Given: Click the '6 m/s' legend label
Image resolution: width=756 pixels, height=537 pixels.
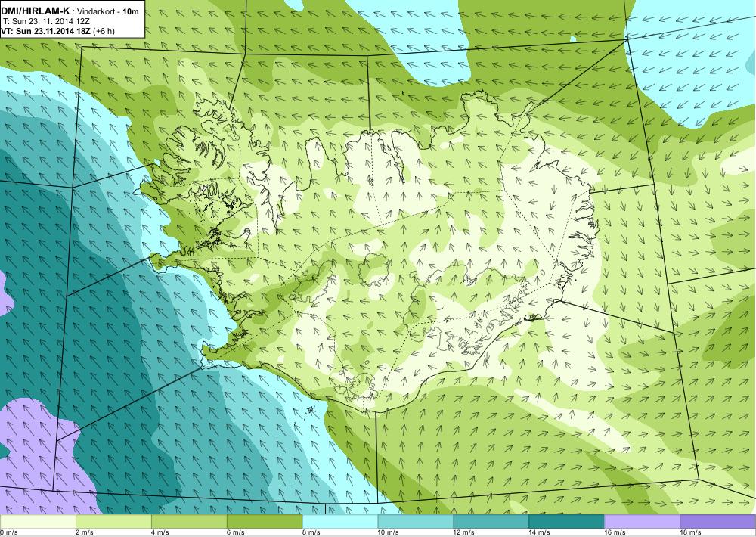Looking at the screenshot, I should click(236, 532).
